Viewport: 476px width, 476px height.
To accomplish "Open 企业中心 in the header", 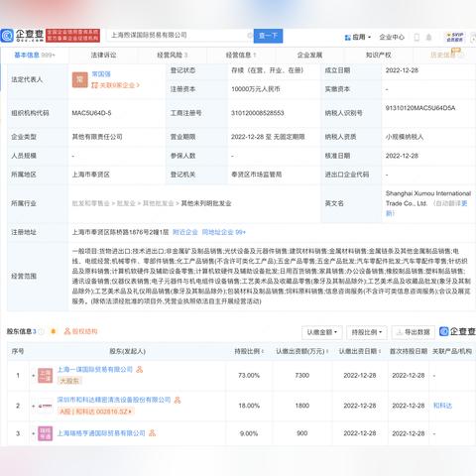I will [392, 37].
